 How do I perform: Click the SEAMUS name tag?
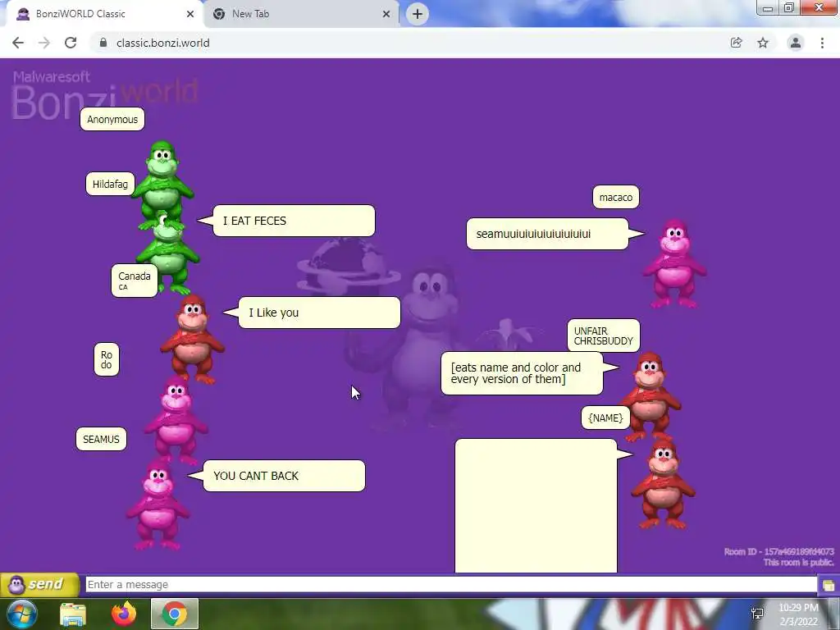(x=101, y=440)
